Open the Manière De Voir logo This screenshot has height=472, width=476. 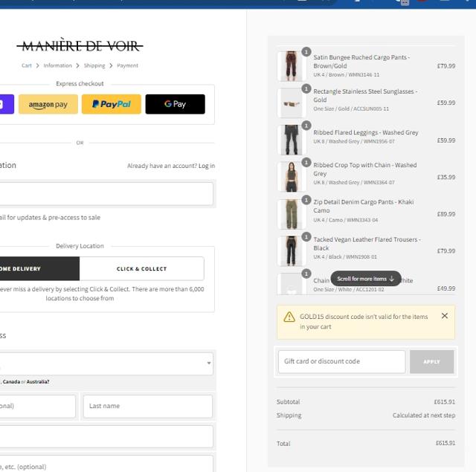click(80, 46)
